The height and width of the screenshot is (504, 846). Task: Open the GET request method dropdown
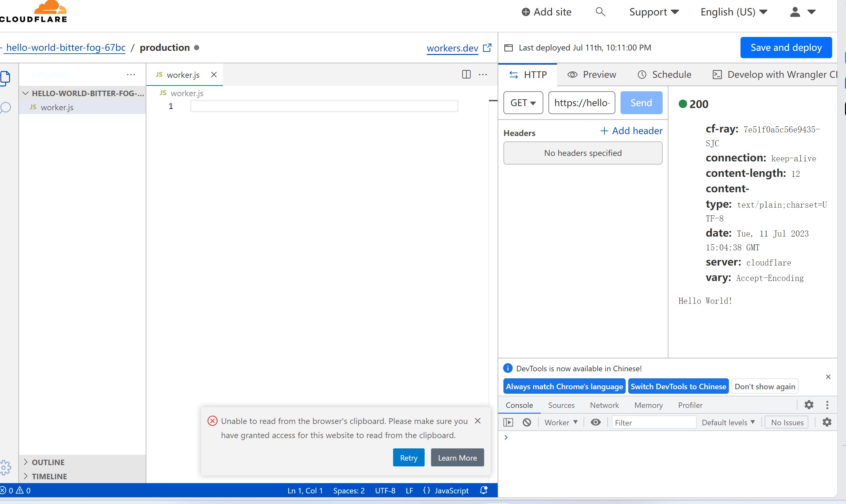tap(522, 103)
